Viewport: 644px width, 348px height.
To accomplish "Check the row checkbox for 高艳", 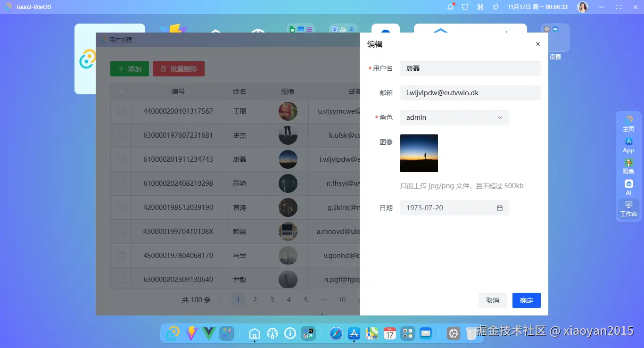I will 121,183.
